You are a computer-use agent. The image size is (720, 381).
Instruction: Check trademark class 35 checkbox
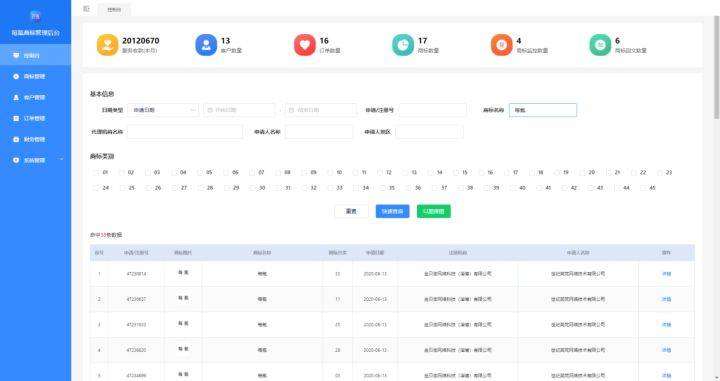(383, 188)
